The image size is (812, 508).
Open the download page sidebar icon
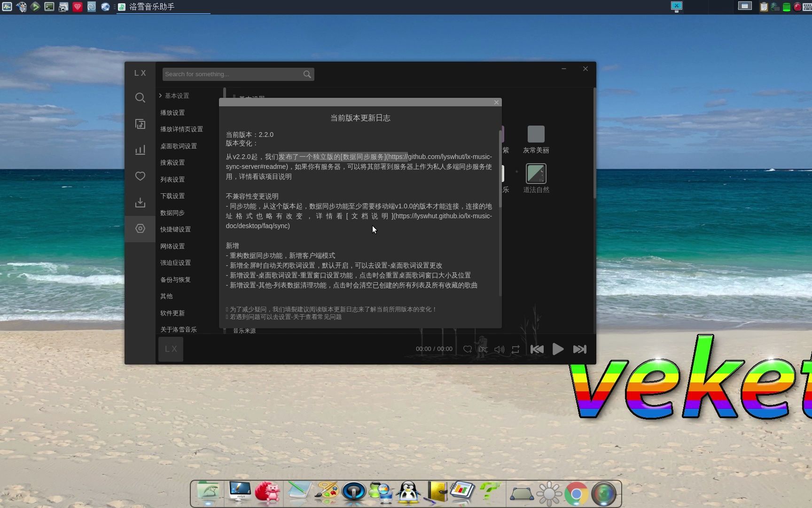coord(140,202)
